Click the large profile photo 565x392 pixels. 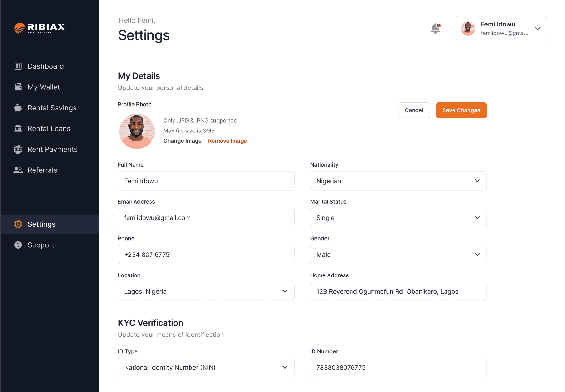137,131
